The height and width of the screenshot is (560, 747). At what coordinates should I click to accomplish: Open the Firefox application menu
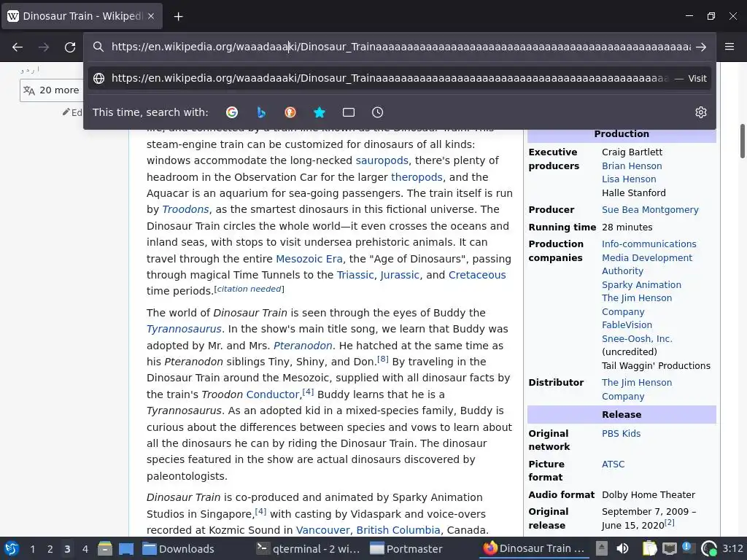(729, 47)
